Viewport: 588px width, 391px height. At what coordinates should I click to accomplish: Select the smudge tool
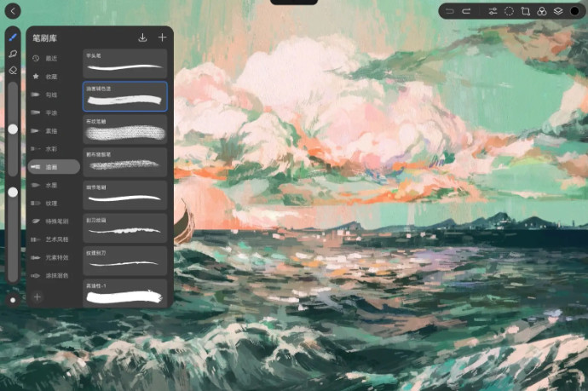point(13,54)
